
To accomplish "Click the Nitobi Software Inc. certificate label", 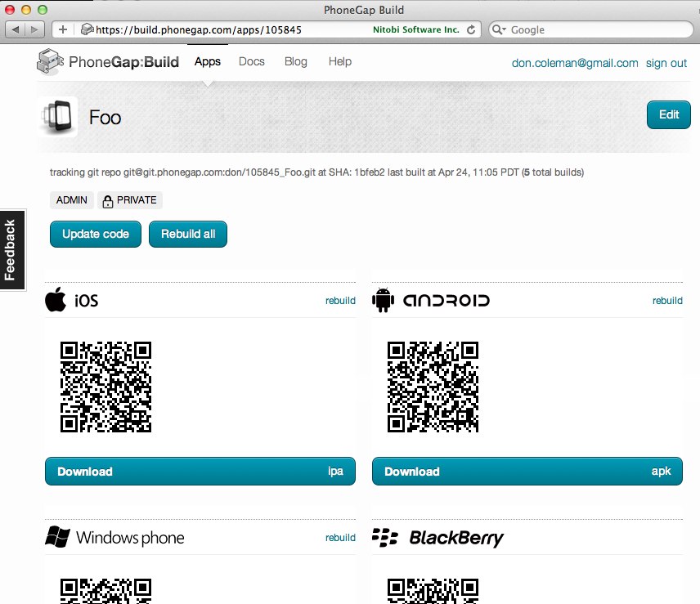I will pyautogui.click(x=415, y=29).
